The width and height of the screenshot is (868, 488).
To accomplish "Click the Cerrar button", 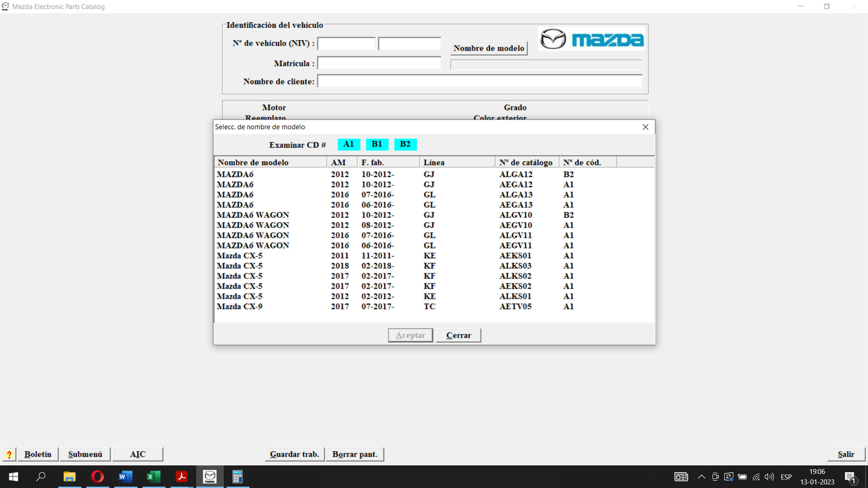I will [x=459, y=336].
